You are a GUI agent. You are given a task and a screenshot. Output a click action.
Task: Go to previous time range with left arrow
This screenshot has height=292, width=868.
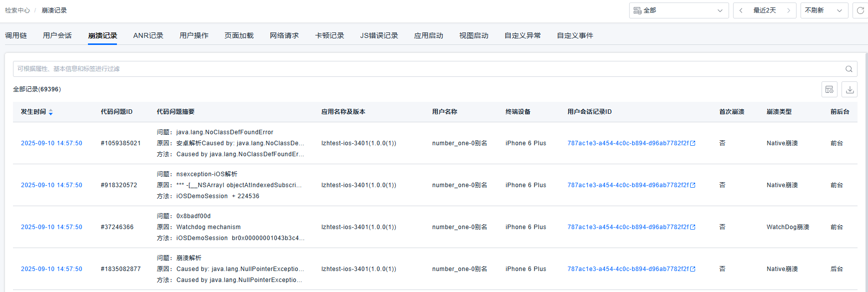741,10
